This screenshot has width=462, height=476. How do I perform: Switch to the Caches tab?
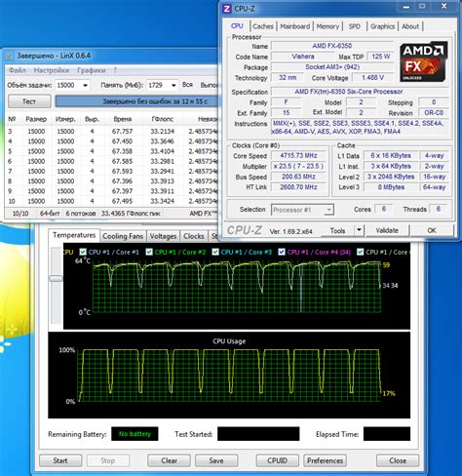click(263, 26)
